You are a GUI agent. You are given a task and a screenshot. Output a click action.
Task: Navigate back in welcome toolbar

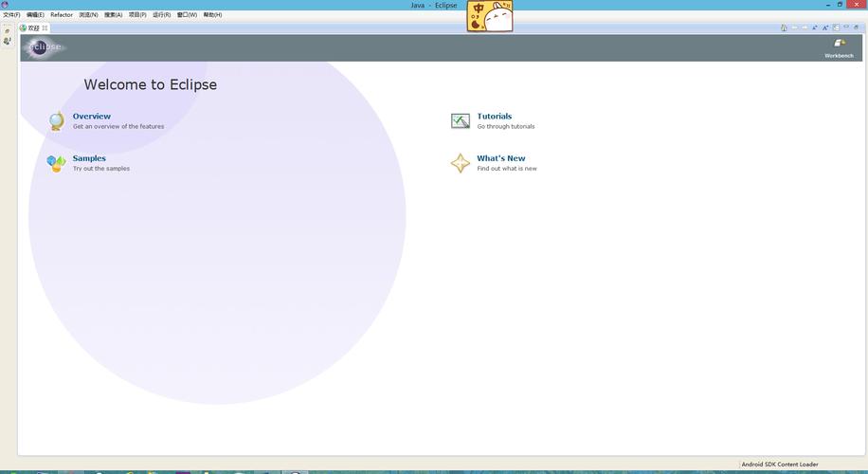pos(794,27)
